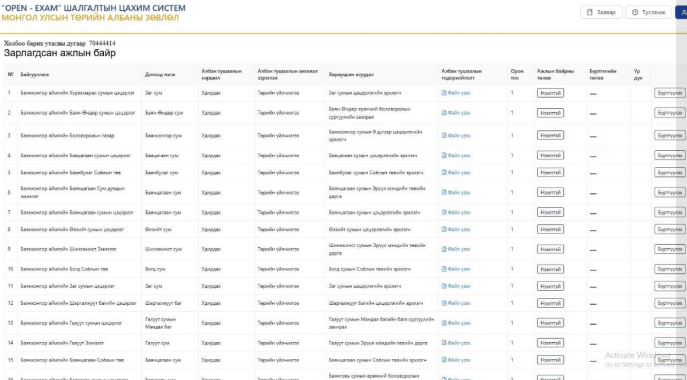This screenshot has height=380, width=687.
Task: Click the file icon in row 8
Action: click(444, 229)
